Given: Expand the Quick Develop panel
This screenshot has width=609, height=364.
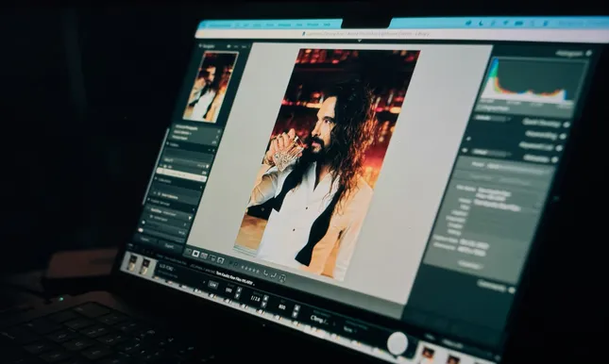Looking at the screenshot, I should (567, 124).
